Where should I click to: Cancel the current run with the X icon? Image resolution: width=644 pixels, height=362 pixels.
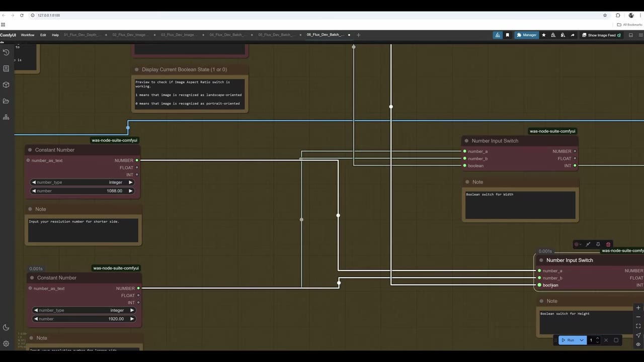606,340
